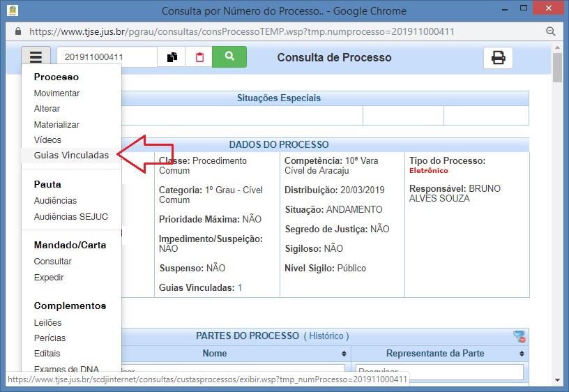The width and height of the screenshot is (569, 392).
Task: Click the Guias Vinculadas count link
Action: tap(240, 287)
